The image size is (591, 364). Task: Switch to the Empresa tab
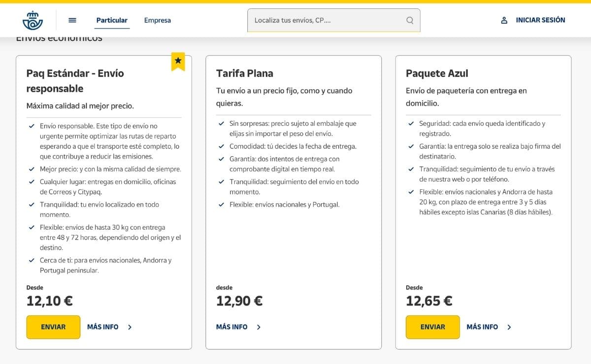coord(157,20)
